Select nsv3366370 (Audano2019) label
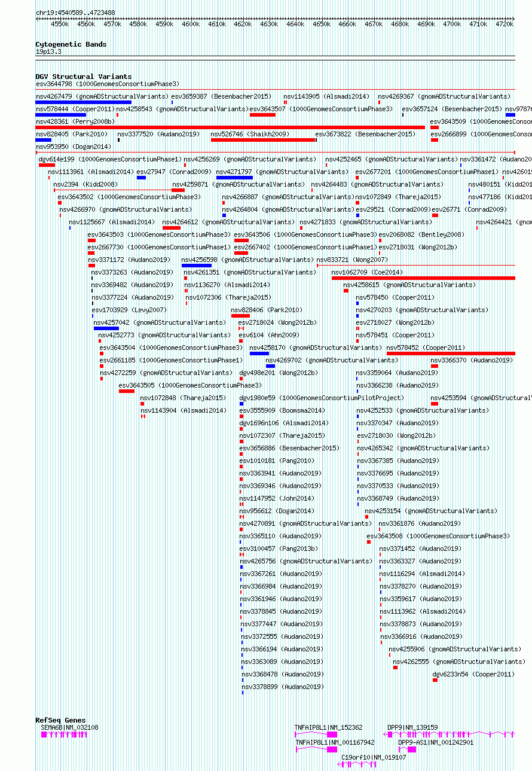Screen dimensions: 532x771 [x=472, y=360]
